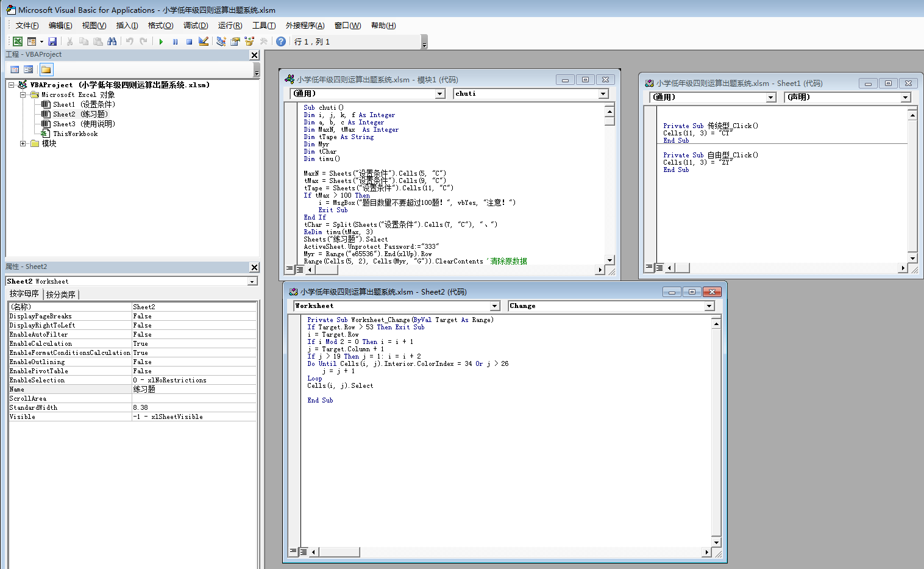Click the right scroll arrow in Sheet1 code window
Screen dimensions: 924x569
click(x=903, y=268)
